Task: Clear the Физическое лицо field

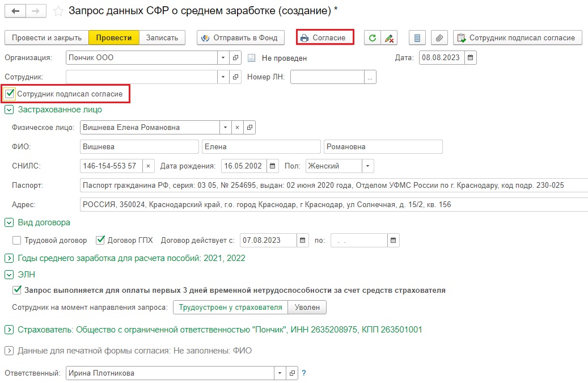Action: tap(238, 128)
